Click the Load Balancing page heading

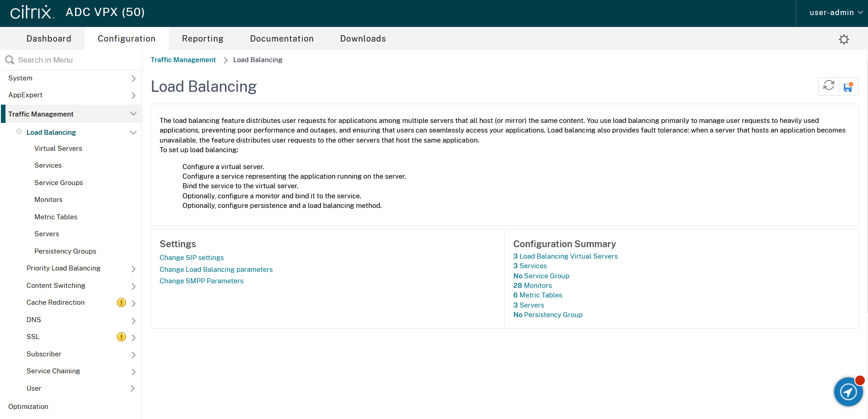coord(204,86)
